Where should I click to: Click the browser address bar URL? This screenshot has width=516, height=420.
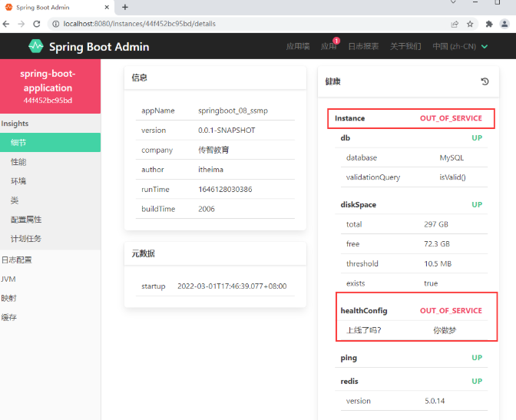[140, 24]
